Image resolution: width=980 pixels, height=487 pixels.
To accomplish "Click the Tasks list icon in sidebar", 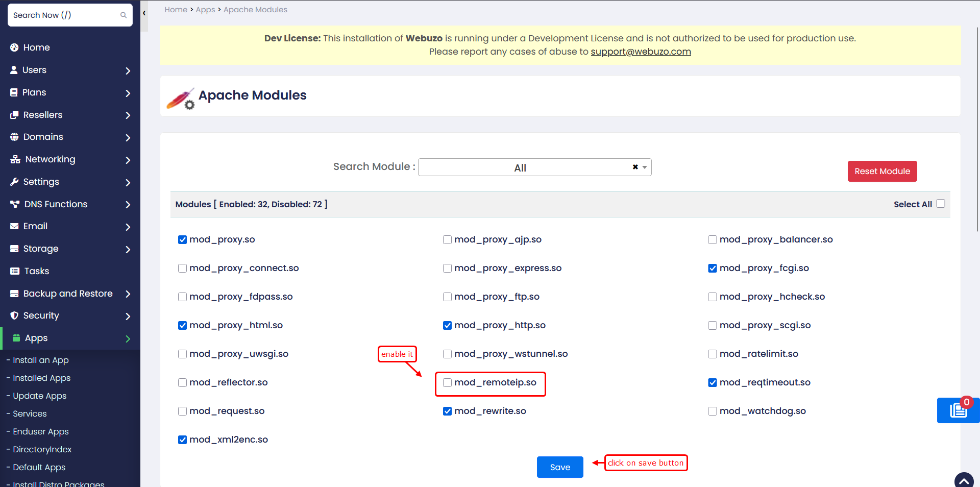I will 15,271.
